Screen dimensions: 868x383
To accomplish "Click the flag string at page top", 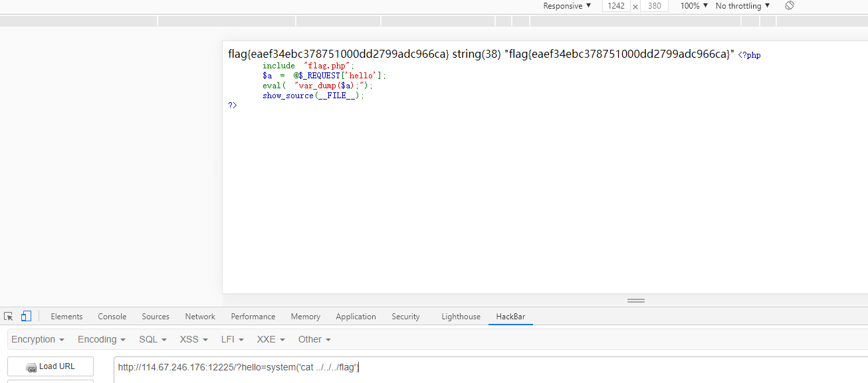I will click(x=339, y=54).
